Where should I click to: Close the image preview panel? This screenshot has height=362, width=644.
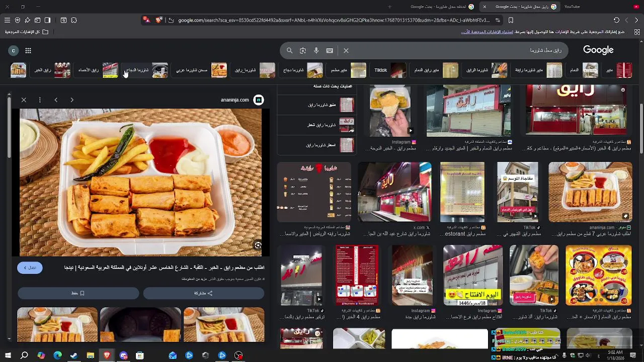(24, 100)
